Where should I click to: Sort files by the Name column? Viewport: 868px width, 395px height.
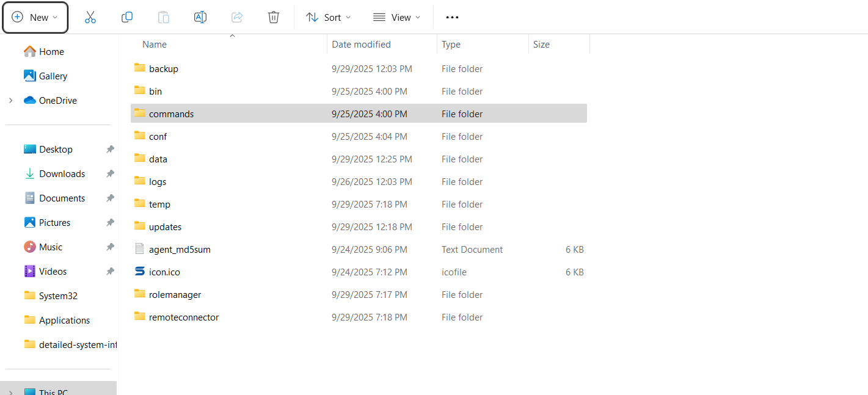155,45
